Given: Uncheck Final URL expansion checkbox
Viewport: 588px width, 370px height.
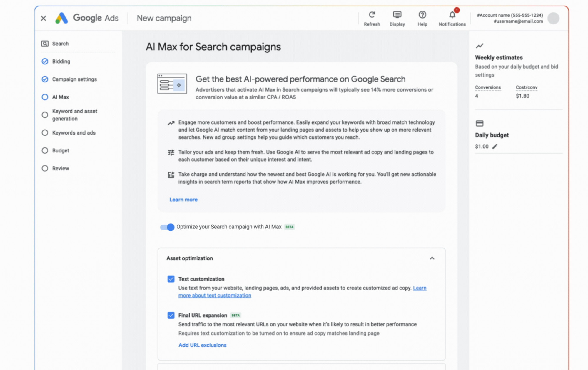Looking at the screenshot, I should (x=171, y=316).
